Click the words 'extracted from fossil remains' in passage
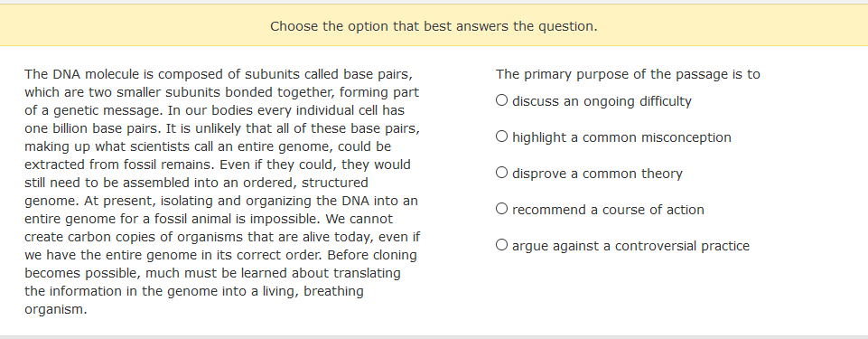The height and width of the screenshot is (339, 868). point(120,165)
